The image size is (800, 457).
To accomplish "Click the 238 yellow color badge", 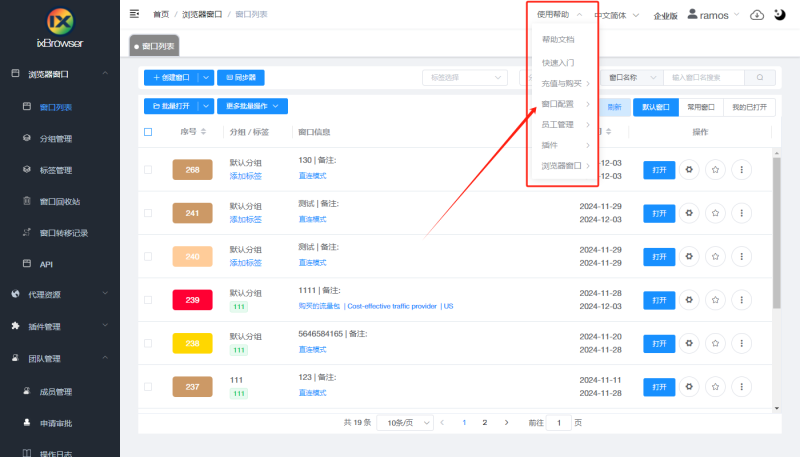I will (192, 343).
